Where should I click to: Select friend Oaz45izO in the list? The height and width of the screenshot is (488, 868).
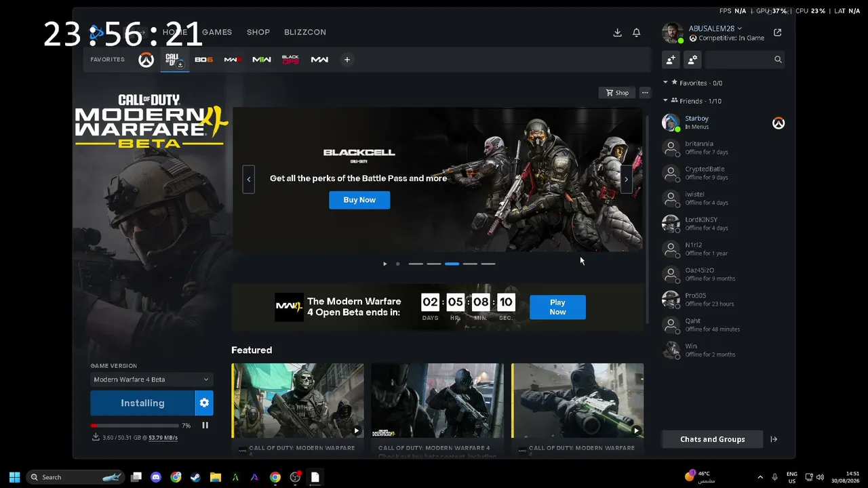click(x=723, y=274)
